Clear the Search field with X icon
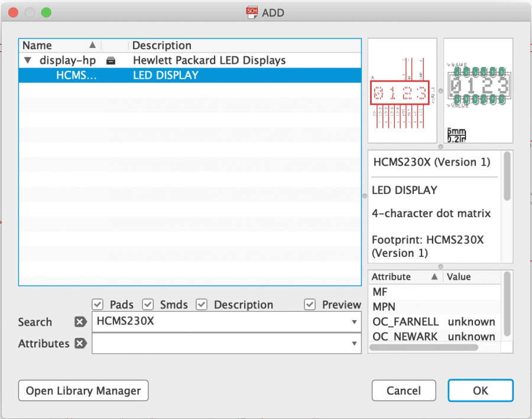Screen dimensions: 532x419 (x=80, y=322)
